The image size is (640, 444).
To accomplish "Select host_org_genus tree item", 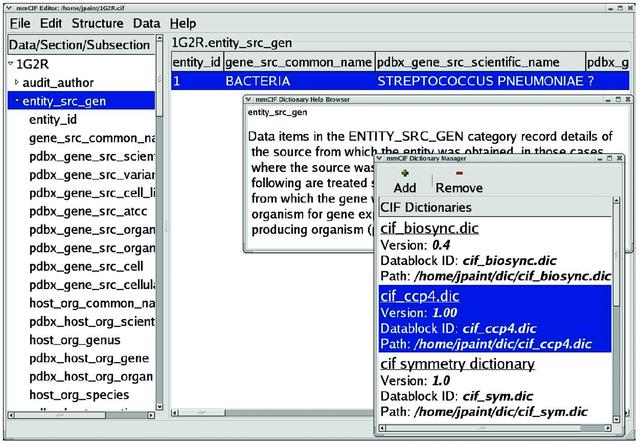I will [x=75, y=340].
